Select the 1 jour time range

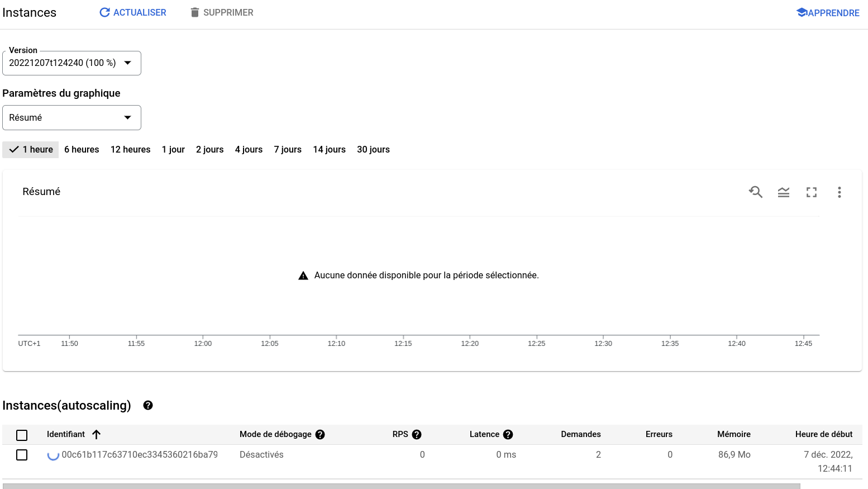tap(173, 149)
